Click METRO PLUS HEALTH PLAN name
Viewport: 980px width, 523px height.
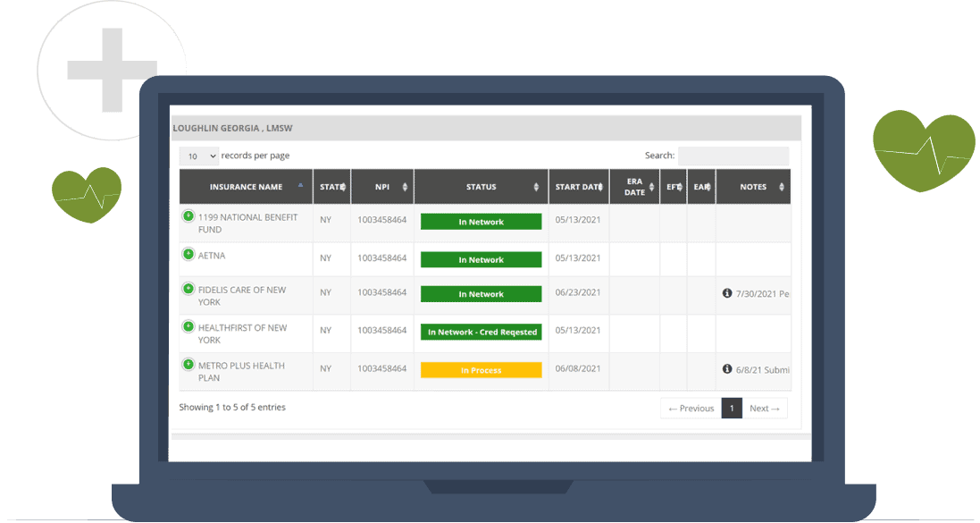pyautogui.click(x=241, y=372)
